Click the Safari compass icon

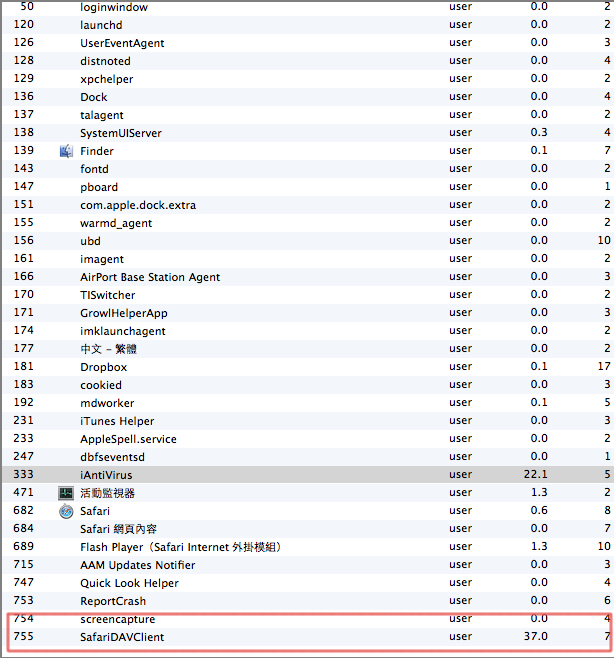66,511
